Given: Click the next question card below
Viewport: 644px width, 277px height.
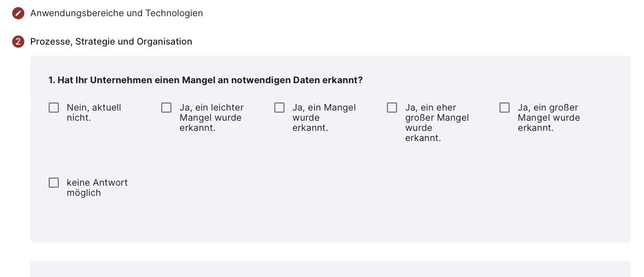Looking at the screenshot, I should 331,269.
